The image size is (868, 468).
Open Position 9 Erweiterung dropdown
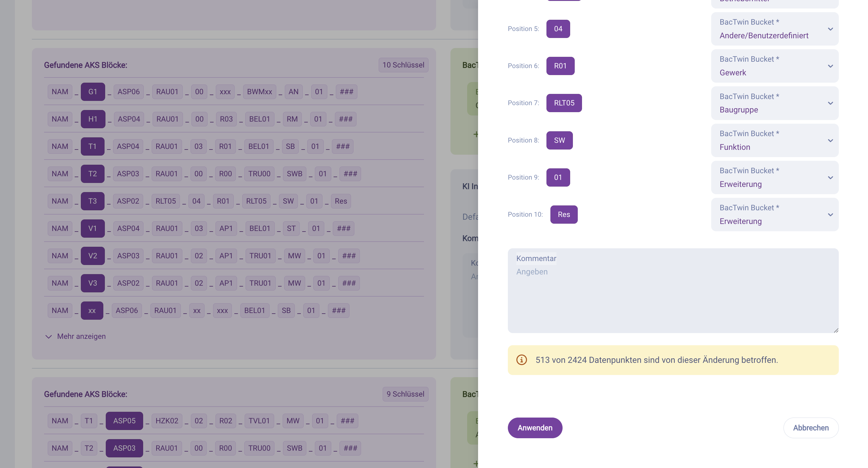coord(774,177)
